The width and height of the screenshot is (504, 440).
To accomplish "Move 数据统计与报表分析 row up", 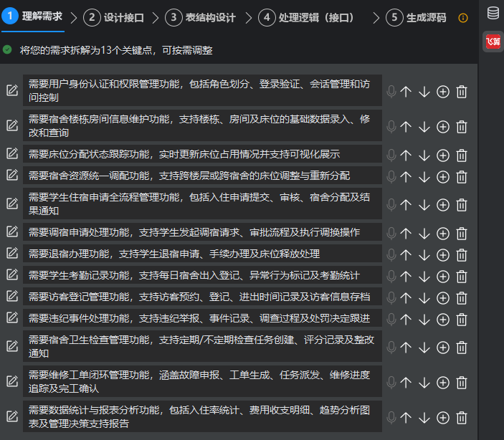I will coord(406,418).
